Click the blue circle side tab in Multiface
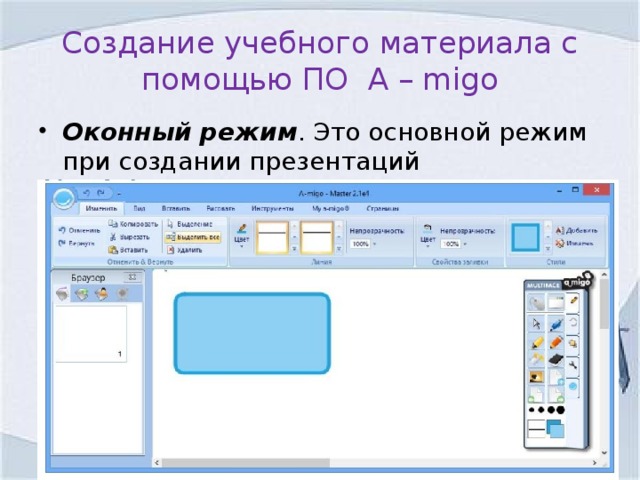 [573, 386]
